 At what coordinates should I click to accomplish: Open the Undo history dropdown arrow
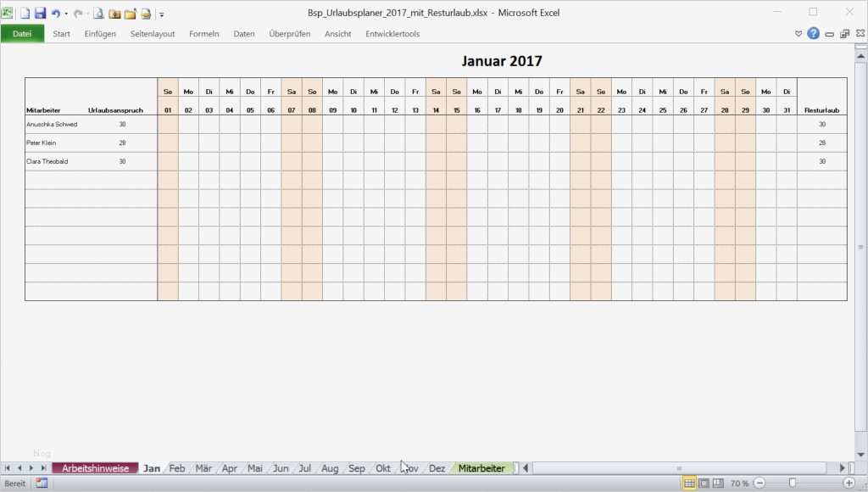click(66, 14)
